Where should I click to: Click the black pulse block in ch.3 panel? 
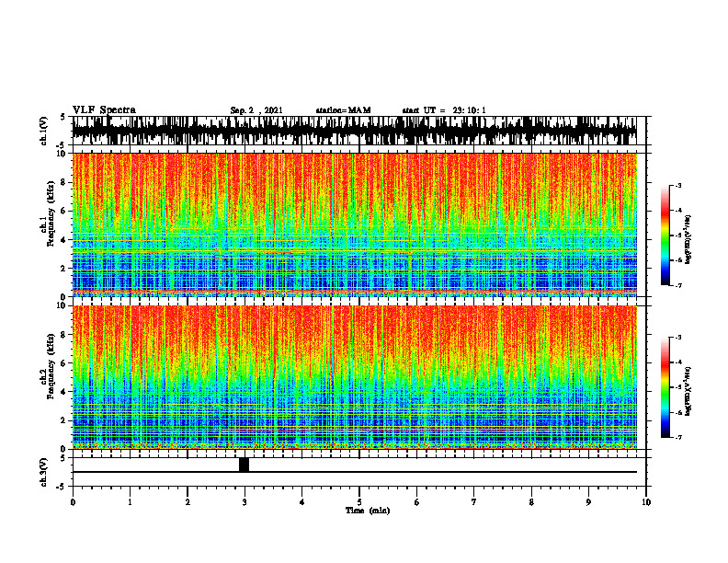coord(244,465)
